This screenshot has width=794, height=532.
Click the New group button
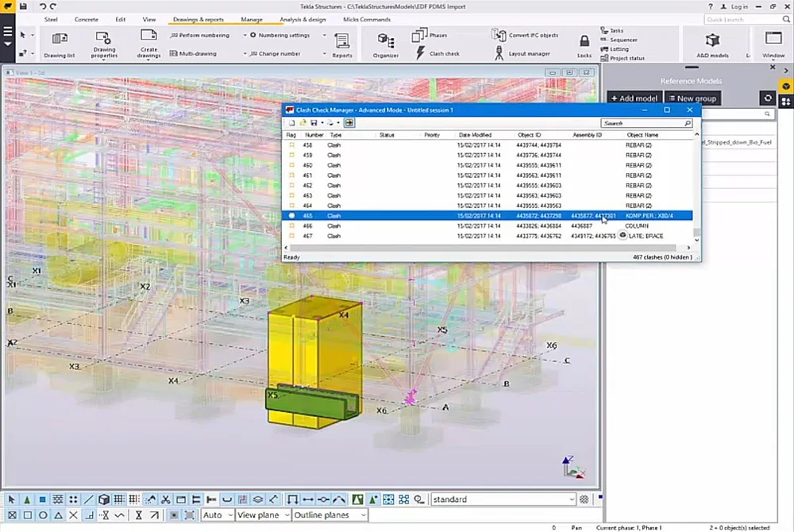(x=692, y=98)
